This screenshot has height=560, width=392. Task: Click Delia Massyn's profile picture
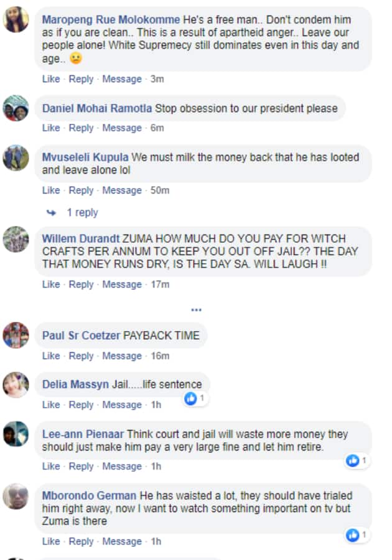(x=16, y=385)
